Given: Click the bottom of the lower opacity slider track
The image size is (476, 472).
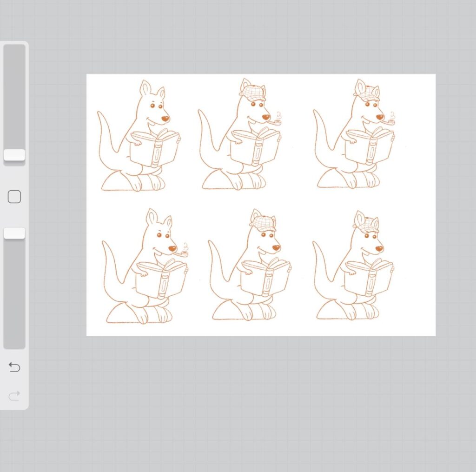Looking at the screenshot, I should click(14, 342).
